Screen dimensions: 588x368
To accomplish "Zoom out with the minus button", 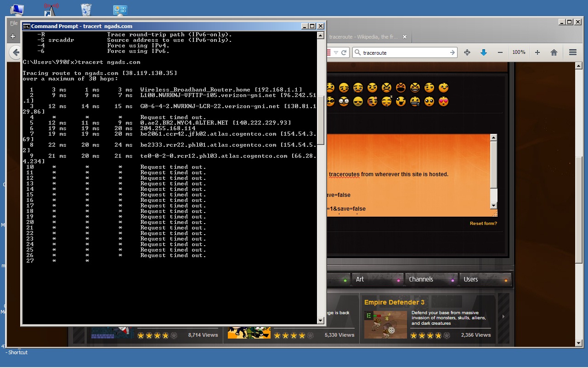I will click(500, 52).
